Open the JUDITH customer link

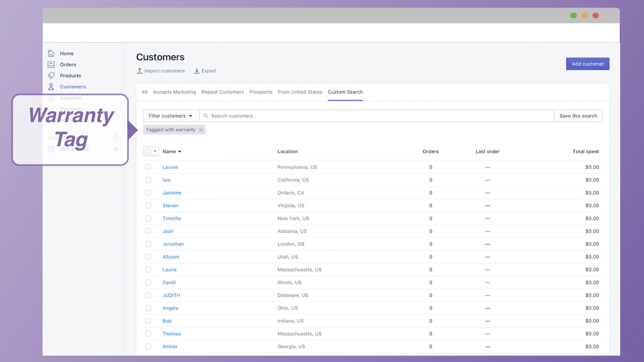(x=171, y=295)
